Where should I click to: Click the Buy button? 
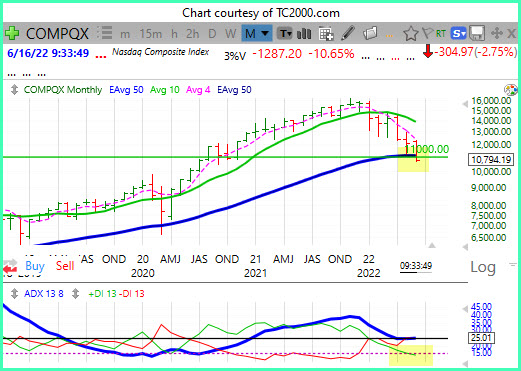coord(35,266)
